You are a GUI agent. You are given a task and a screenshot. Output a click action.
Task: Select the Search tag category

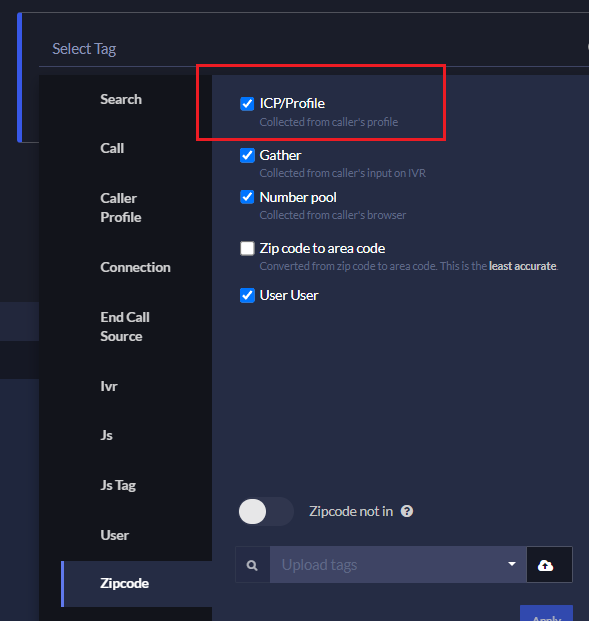click(x=121, y=99)
